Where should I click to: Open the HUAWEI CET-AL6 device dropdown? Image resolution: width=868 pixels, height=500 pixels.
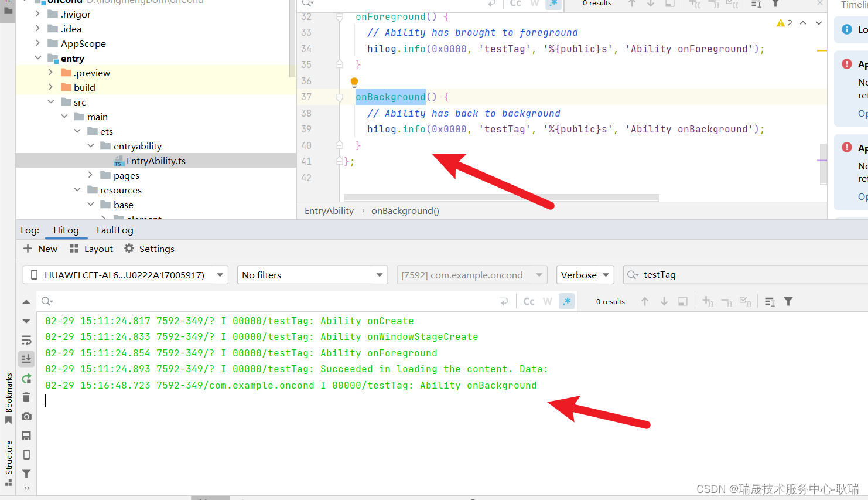[x=125, y=275]
